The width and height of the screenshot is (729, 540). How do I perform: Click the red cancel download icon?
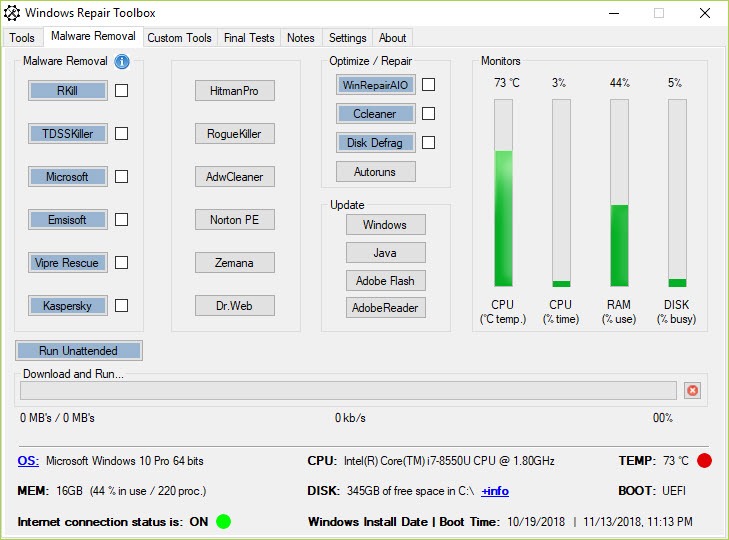692,390
